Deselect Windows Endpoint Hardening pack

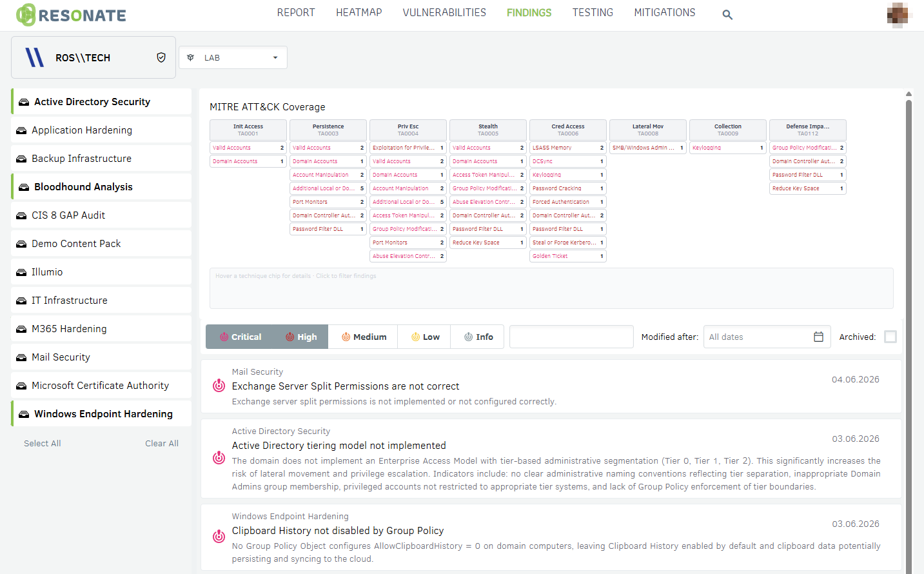(x=101, y=414)
